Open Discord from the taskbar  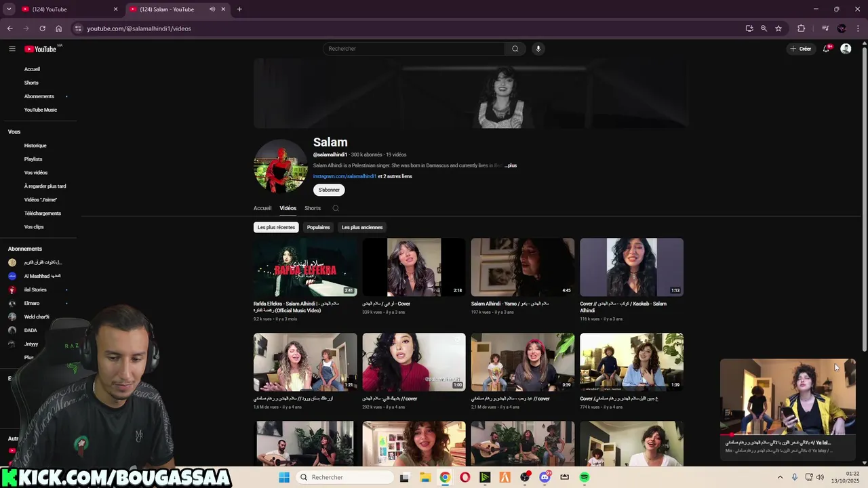tap(545, 477)
